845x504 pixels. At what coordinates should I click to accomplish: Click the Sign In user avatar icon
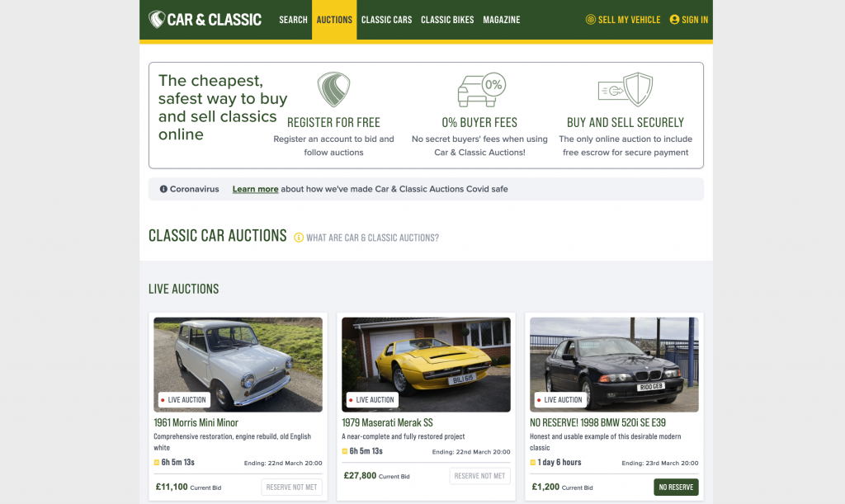pyautogui.click(x=674, y=20)
